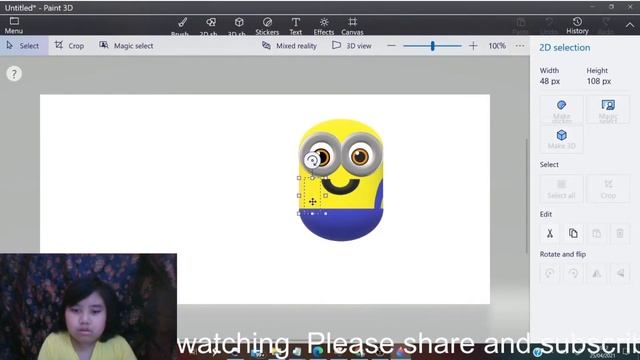The width and height of the screenshot is (640, 360).
Task: Cut the selection with scissors icon
Action: pos(550,233)
